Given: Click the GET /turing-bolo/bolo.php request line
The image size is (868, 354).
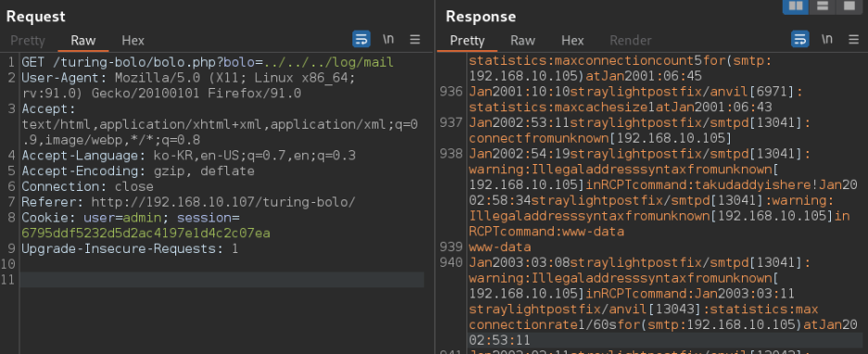Looking at the screenshot, I should (208, 62).
